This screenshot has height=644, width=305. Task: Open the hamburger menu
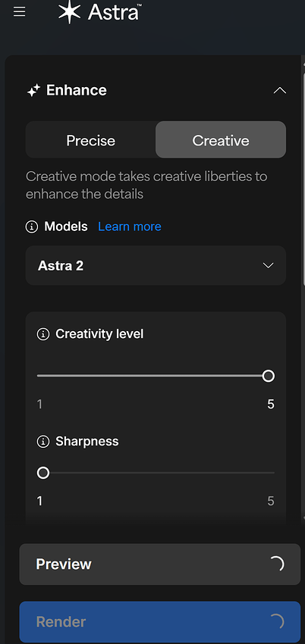19,12
